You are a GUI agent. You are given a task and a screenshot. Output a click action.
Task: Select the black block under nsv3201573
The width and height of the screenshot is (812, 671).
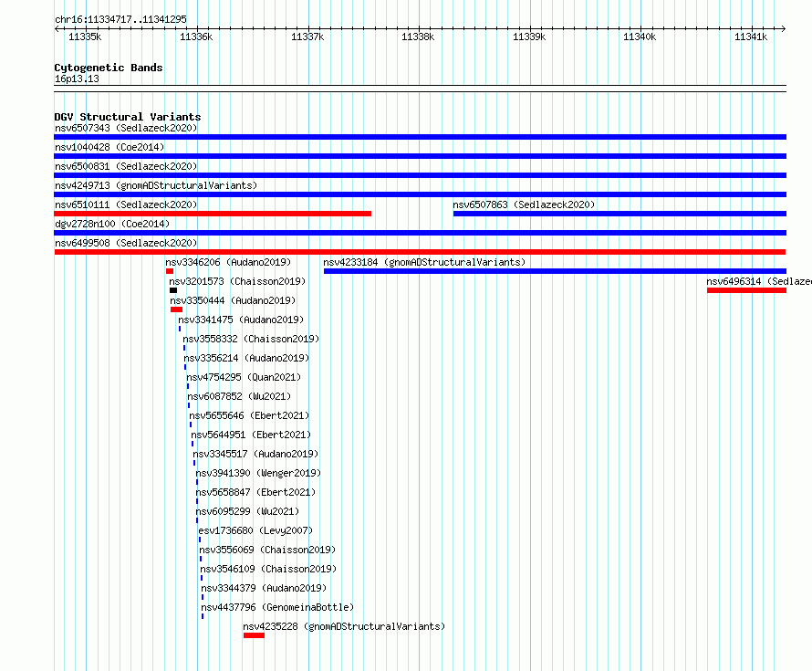173,290
